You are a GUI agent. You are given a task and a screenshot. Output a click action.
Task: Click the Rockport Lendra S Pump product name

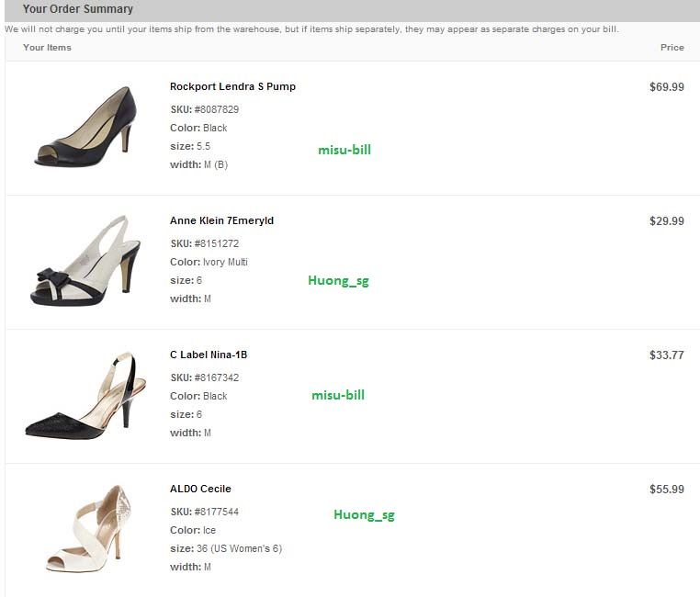232,86
